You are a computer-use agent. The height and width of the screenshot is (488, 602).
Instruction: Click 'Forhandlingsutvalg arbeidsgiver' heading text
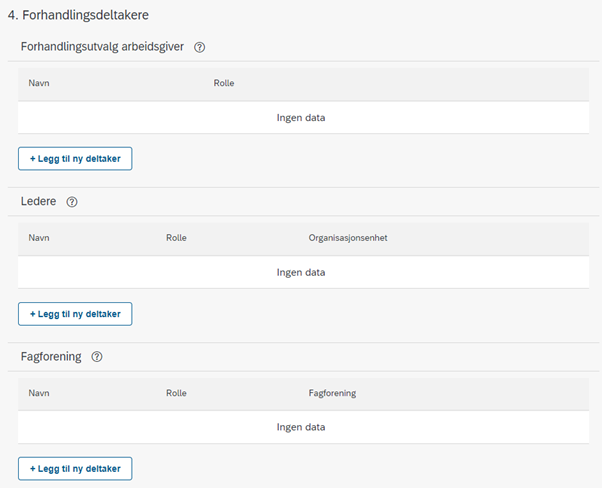[102, 47]
